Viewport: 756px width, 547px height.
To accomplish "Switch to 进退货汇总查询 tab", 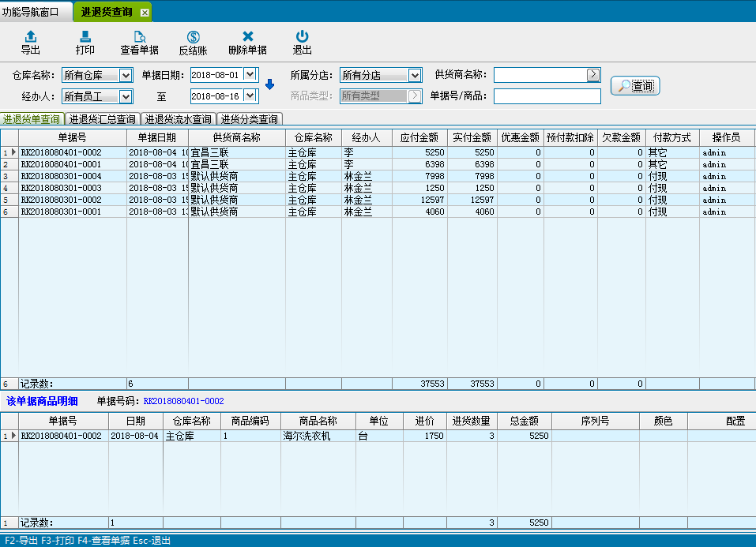I will [x=102, y=120].
